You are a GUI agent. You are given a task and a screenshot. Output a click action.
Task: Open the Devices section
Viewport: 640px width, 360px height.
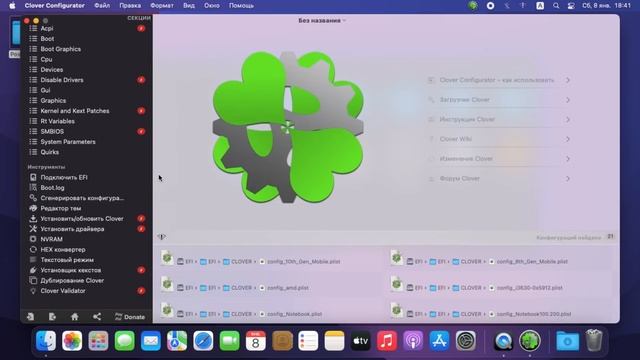click(51, 70)
